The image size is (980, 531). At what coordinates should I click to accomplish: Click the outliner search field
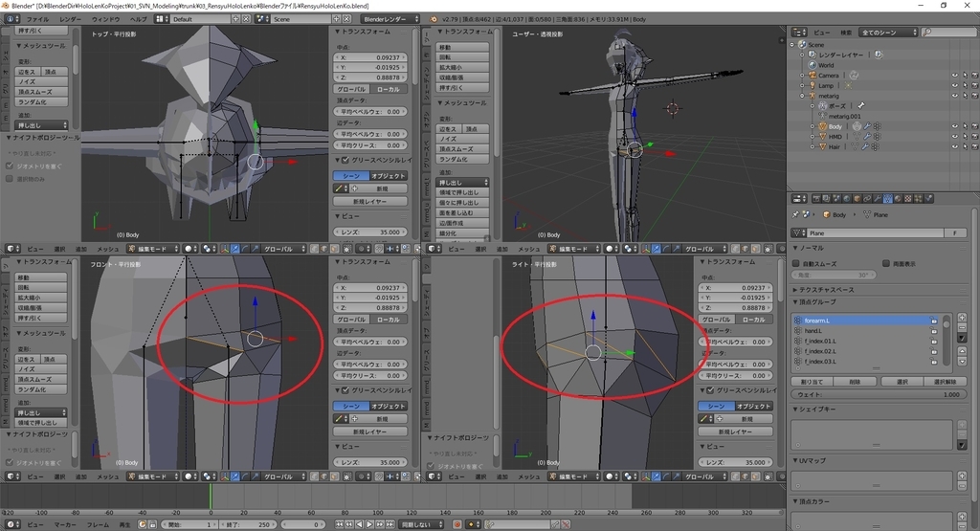(948, 32)
